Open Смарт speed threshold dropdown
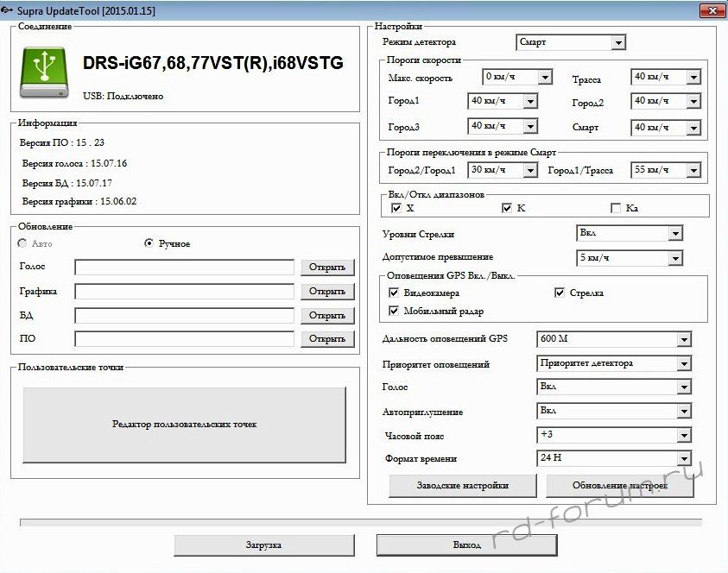Screen dimensions: 728x573 666,128
